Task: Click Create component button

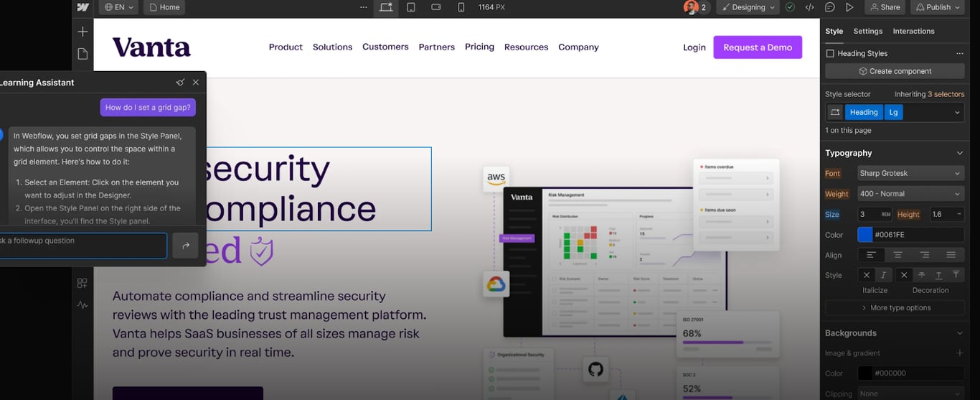Action: coord(895,71)
